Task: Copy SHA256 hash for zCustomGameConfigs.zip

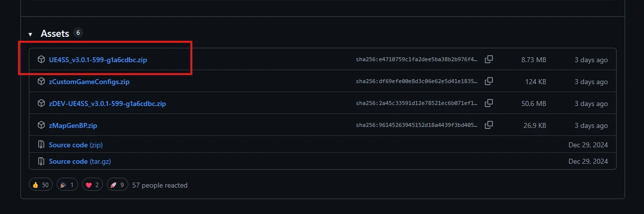Action: click(x=489, y=81)
